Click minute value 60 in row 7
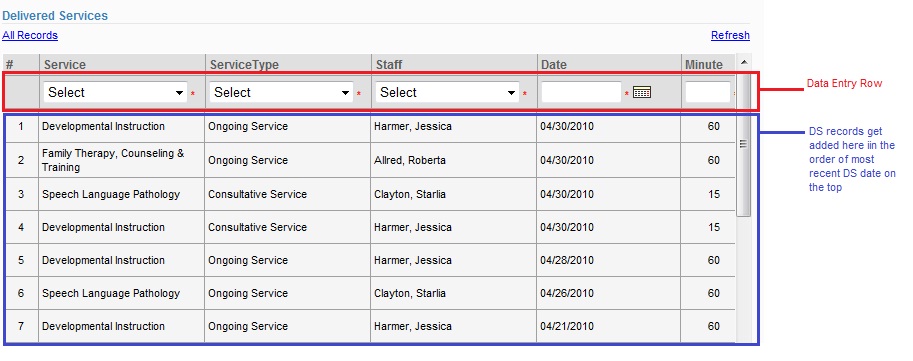 (x=714, y=326)
